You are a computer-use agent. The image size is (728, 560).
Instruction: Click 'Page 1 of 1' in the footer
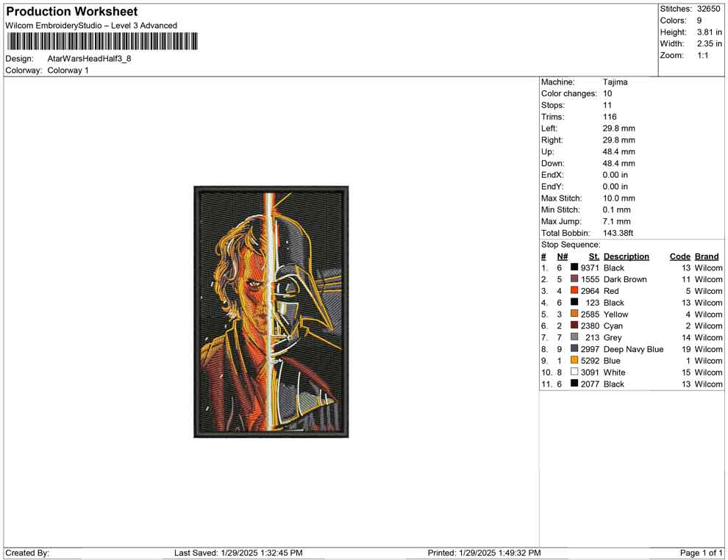(701, 553)
